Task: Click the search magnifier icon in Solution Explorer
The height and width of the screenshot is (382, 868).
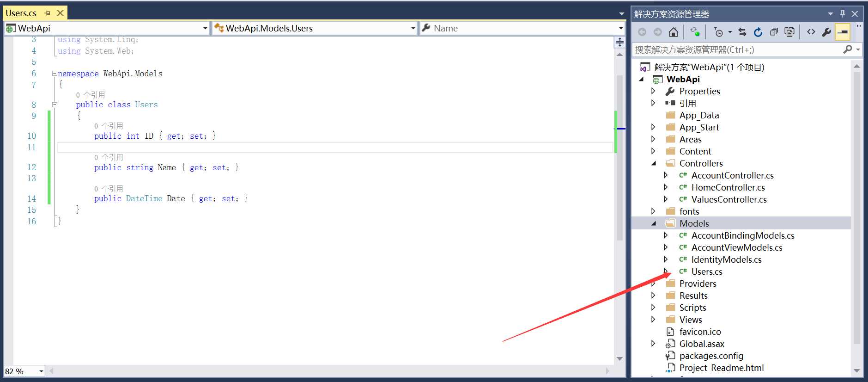Action: click(x=848, y=49)
